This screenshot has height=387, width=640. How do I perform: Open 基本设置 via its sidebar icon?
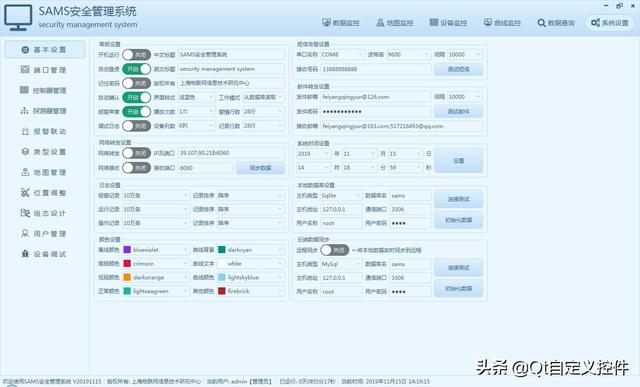25,50
